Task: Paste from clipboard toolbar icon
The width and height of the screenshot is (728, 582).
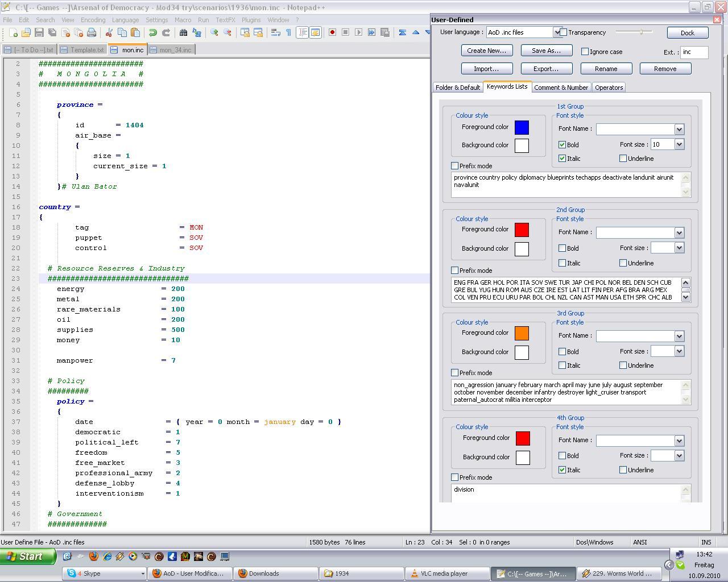Action: pos(135,33)
